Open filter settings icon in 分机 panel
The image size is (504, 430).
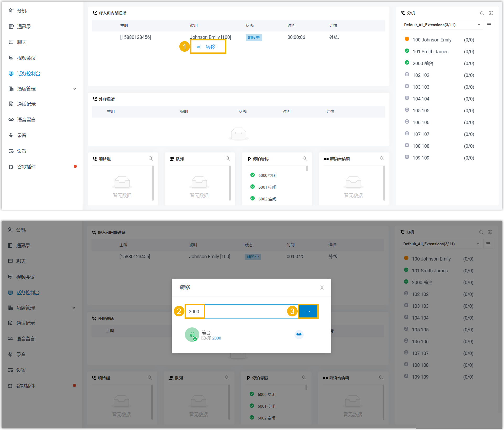pyautogui.click(x=491, y=13)
